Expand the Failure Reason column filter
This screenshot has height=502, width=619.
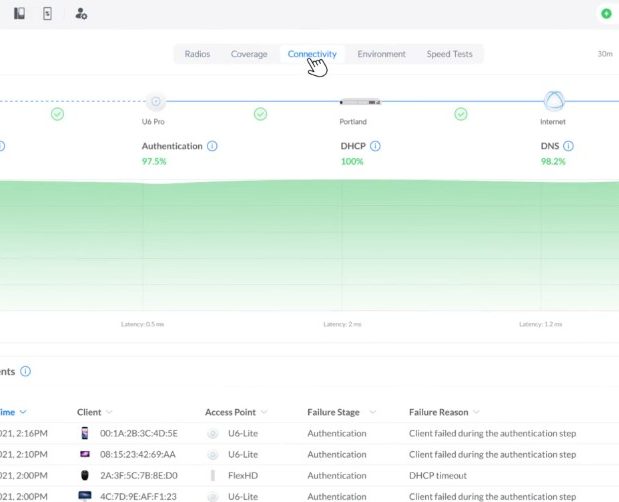[x=476, y=412]
